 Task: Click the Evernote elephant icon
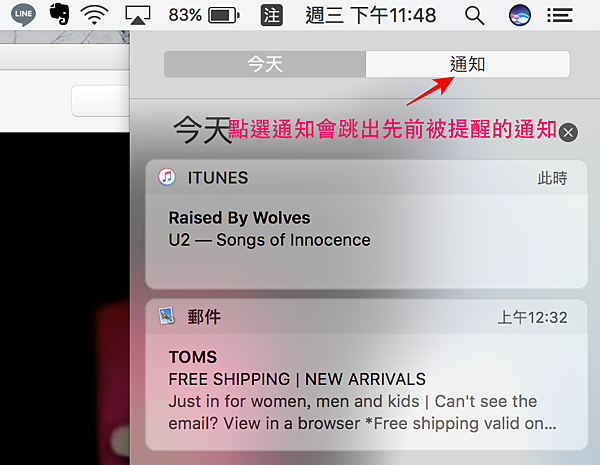click(x=60, y=14)
